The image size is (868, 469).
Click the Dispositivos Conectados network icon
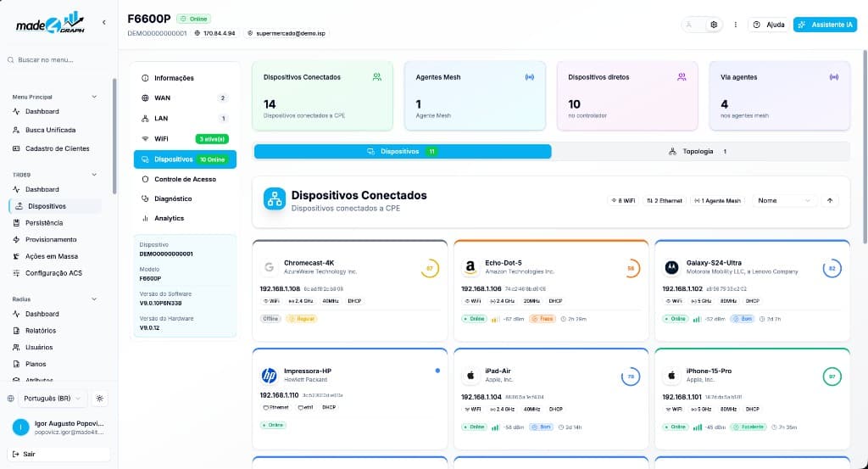tap(275, 199)
